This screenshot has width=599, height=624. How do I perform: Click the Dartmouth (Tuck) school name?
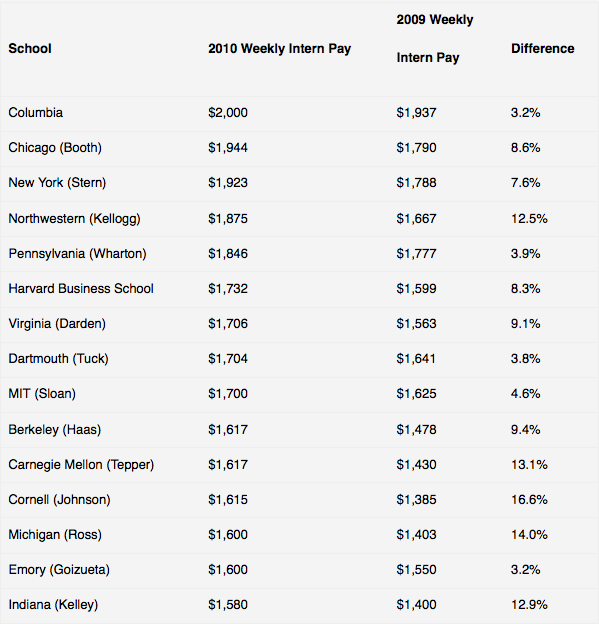(x=58, y=359)
